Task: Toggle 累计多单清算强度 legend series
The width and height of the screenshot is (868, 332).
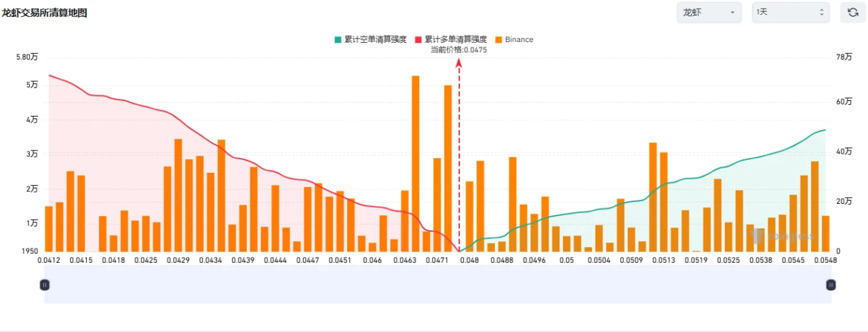Action: coord(451,39)
